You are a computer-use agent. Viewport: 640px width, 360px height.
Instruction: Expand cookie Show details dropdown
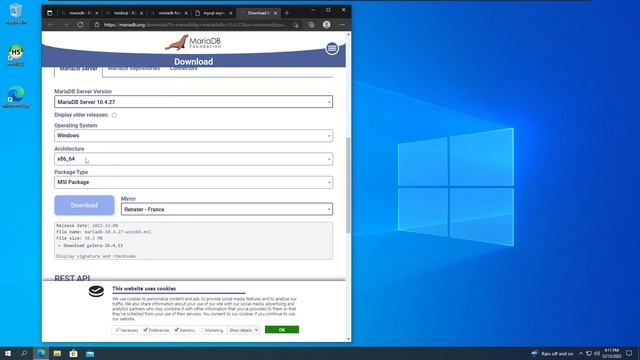(x=243, y=330)
